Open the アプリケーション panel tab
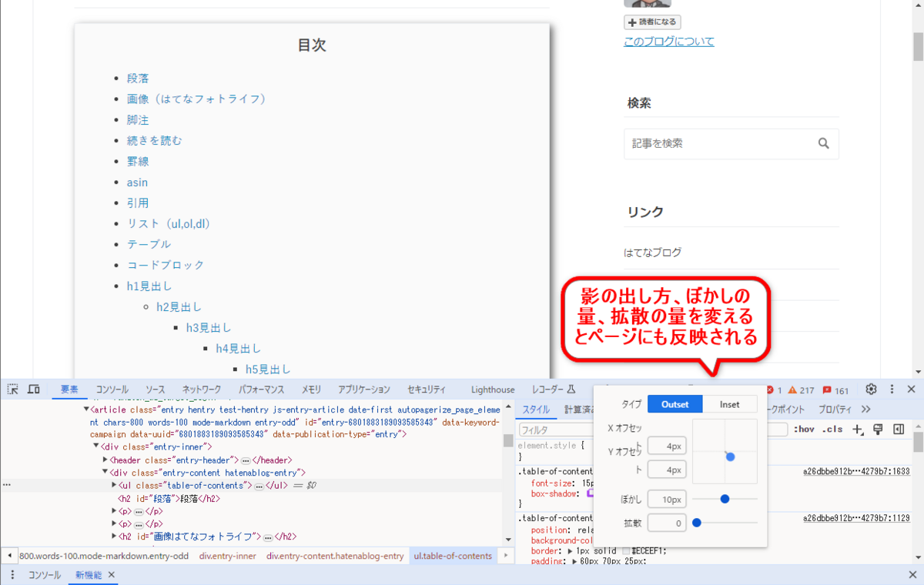 tap(364, 389)
